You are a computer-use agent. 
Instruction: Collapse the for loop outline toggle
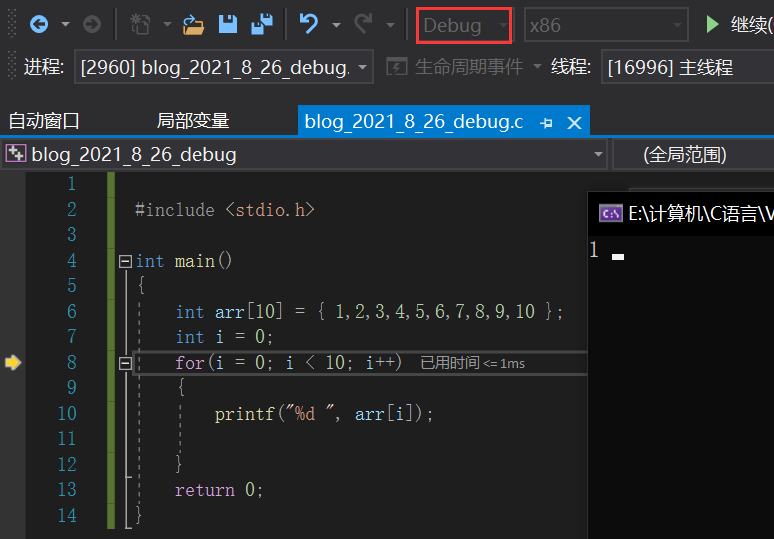(125, 363)
